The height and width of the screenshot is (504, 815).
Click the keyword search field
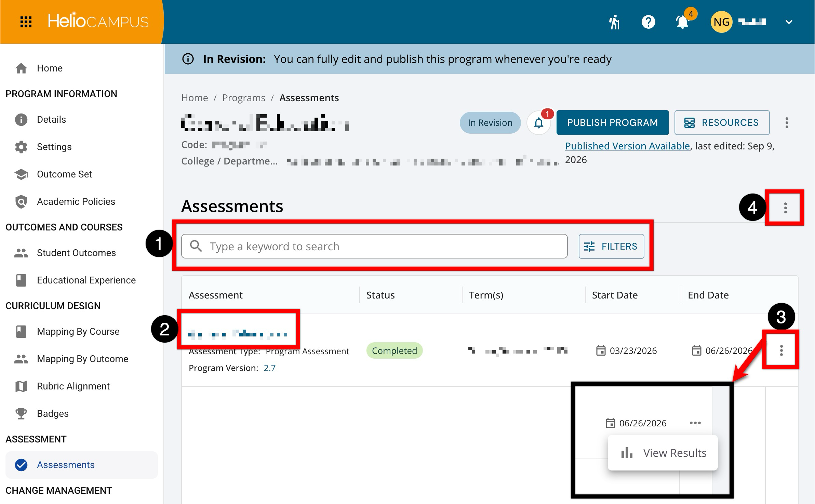(374, 246)
